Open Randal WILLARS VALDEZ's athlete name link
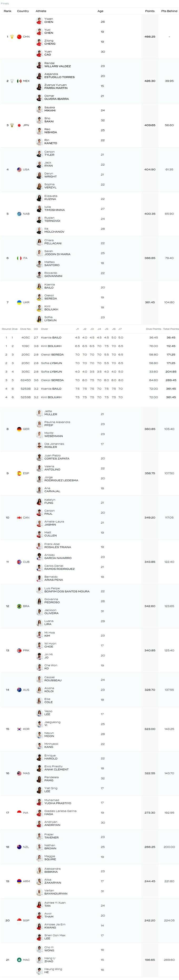This screenshot has width=179, height=980. point(57,65)
